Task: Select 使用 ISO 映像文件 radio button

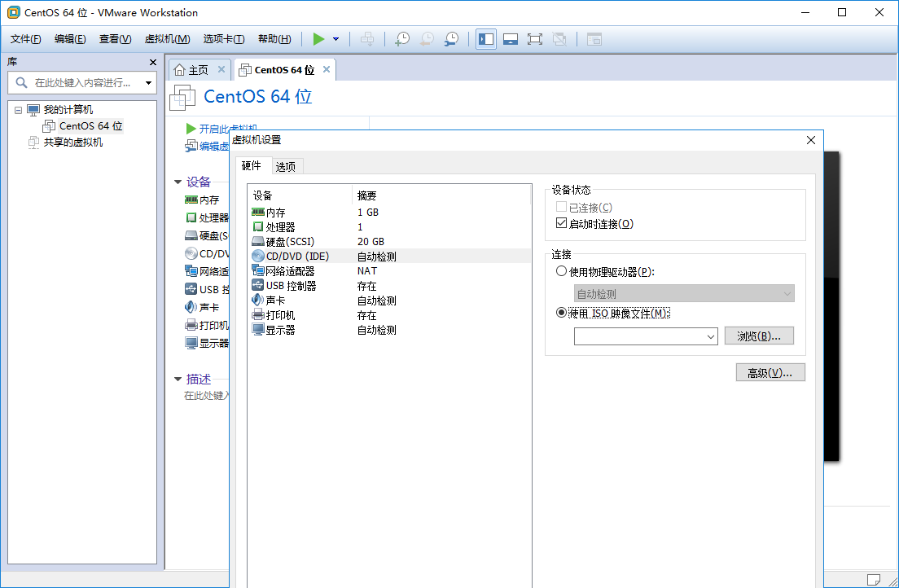Action: [561, 312]
